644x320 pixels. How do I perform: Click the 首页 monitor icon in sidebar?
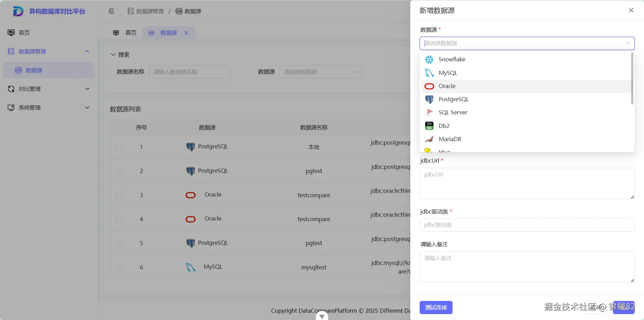11,33
